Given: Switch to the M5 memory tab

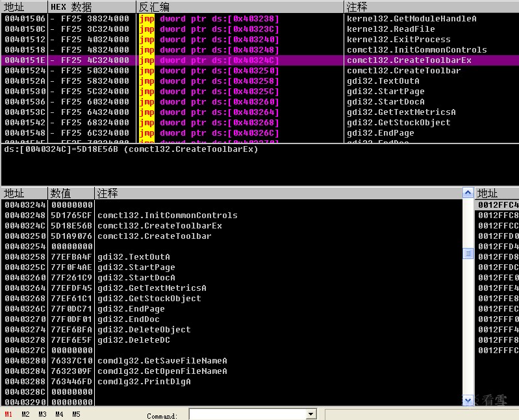Looking at the screenshot, I should pos(76,414).
